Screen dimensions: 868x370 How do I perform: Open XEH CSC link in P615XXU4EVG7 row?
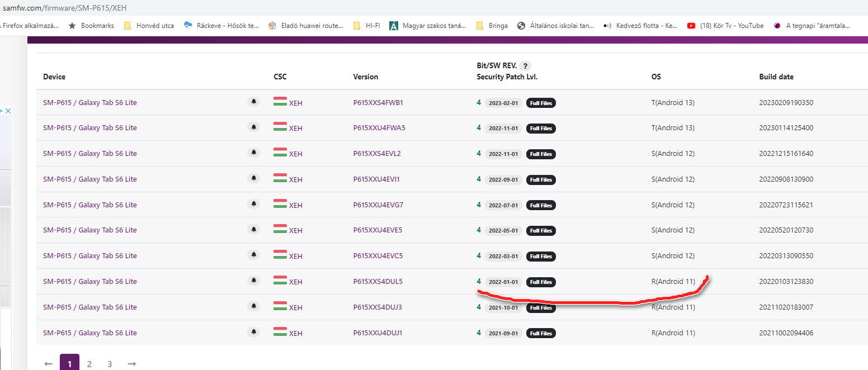pyautogui.click(x=295, y=205)
